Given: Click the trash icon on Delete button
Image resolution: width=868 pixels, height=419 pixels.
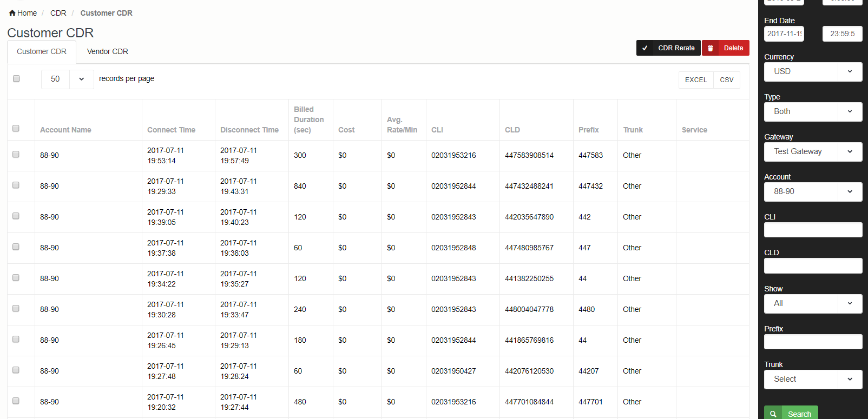Looking at the screenshot, I should (x=711, y=48).
